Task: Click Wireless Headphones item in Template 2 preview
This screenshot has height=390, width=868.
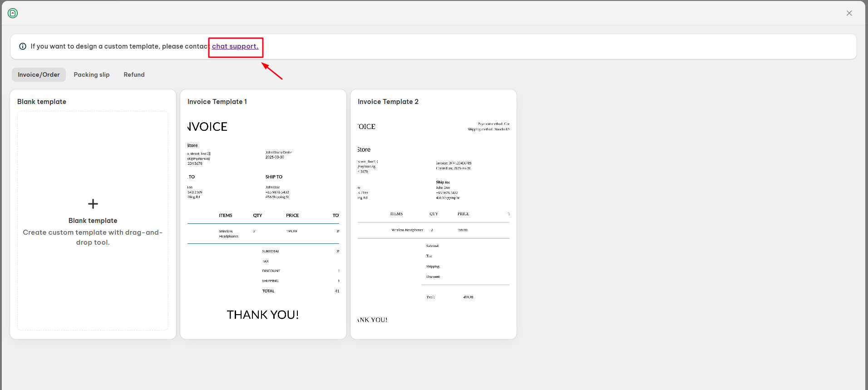Action: pyautogui.click(x=407, y=230)
